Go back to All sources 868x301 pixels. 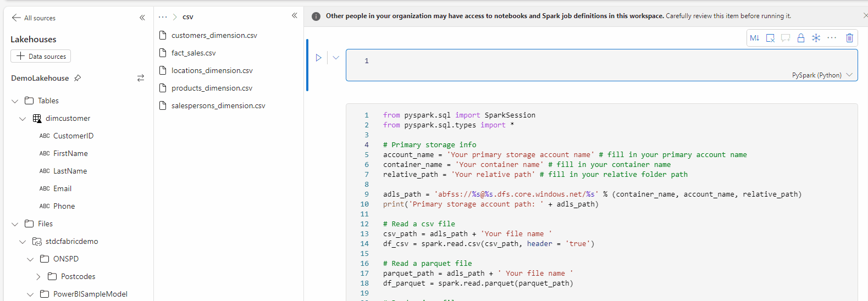34,18
